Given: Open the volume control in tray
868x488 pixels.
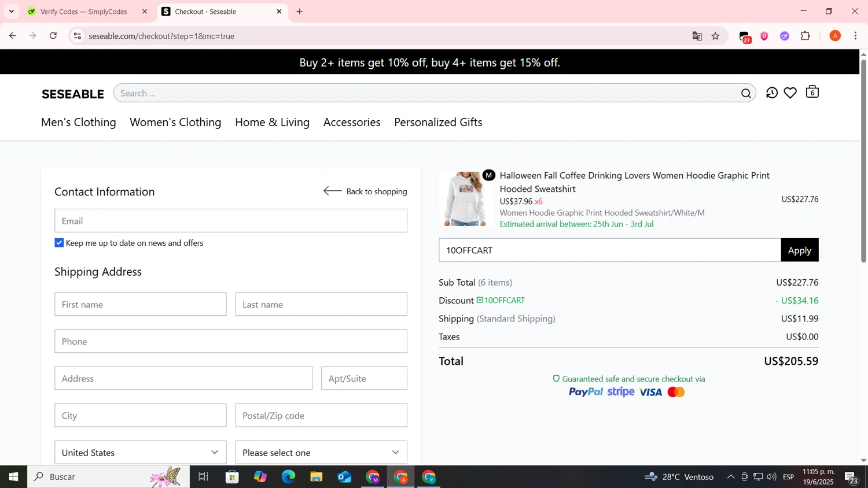Looking at the screenshot, I should point(771,477).
